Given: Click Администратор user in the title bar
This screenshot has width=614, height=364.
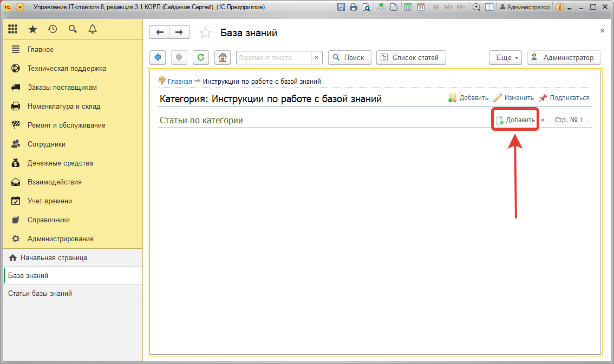Looking at the screenshot, I should 525,7.
